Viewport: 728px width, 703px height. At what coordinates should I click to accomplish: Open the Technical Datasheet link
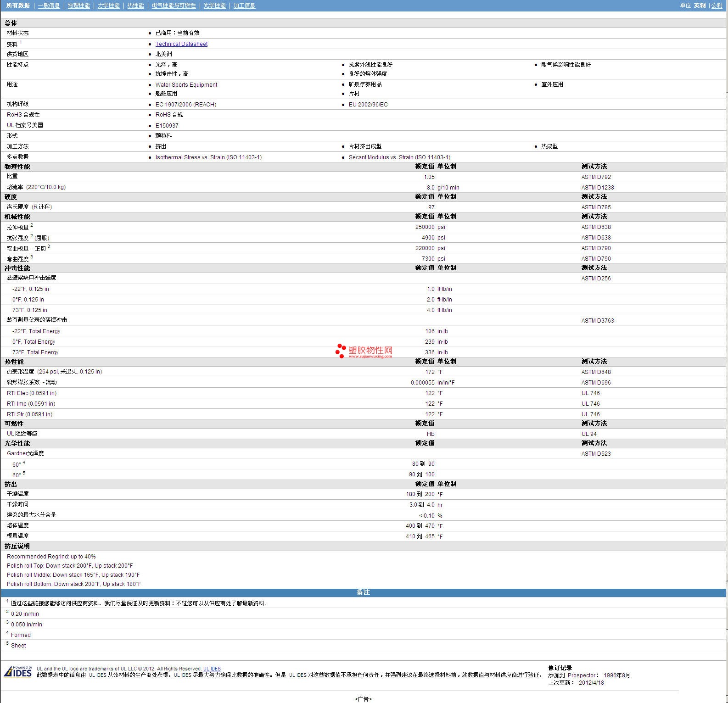pyautogui.click(x=181, y=44)
